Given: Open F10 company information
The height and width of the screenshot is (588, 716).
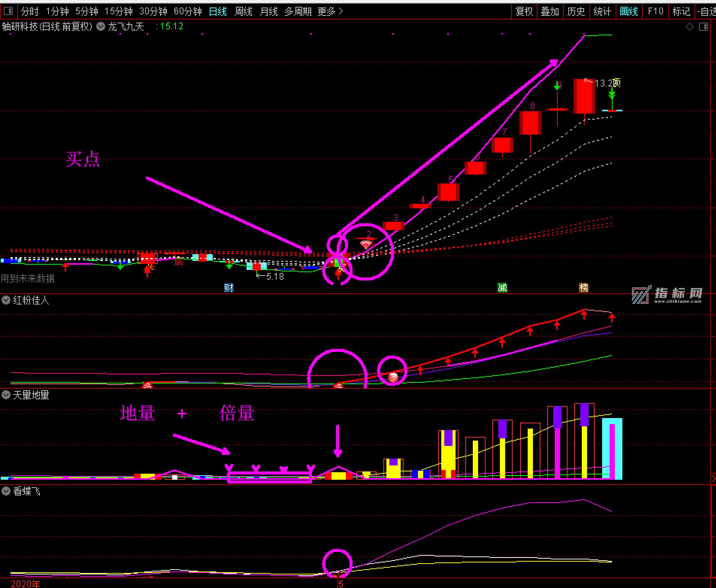Looking at the screenshot, I should click(655, 12).
